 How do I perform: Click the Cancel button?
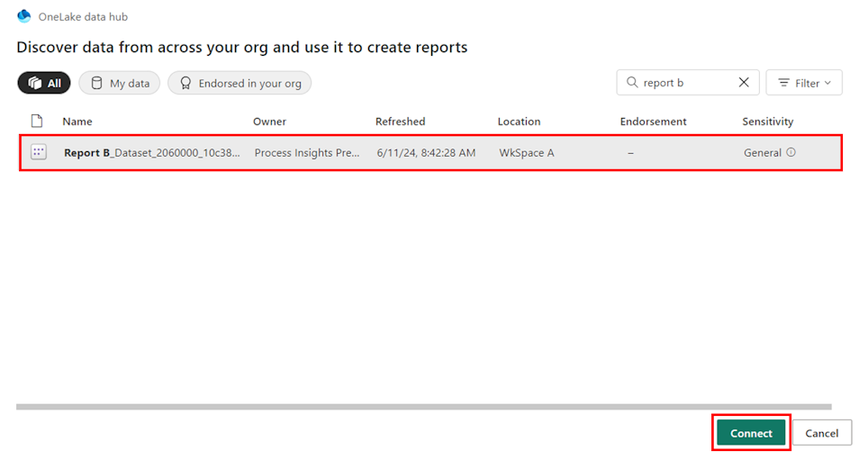point(822,433)
